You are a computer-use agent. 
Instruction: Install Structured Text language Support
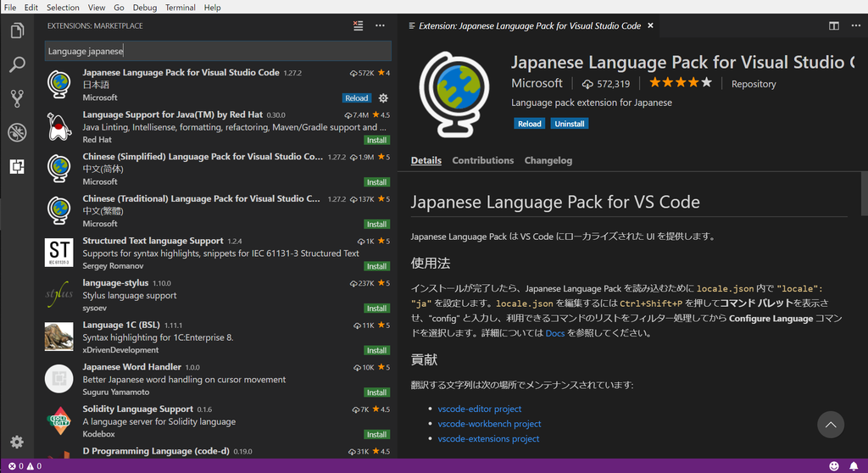click(376, 266)
